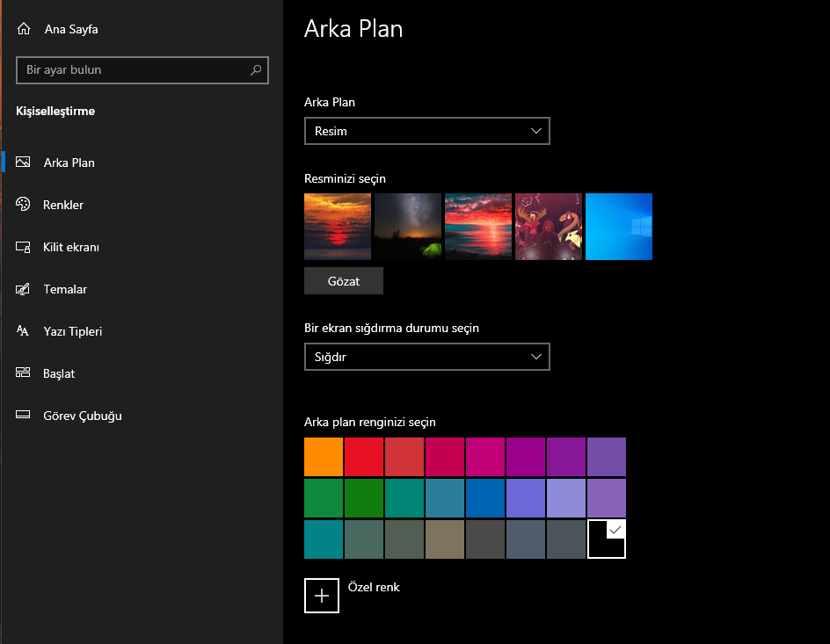830x644 pixels.
Task: Click the Kilit ekranı icon
Action: coord(24,247)
